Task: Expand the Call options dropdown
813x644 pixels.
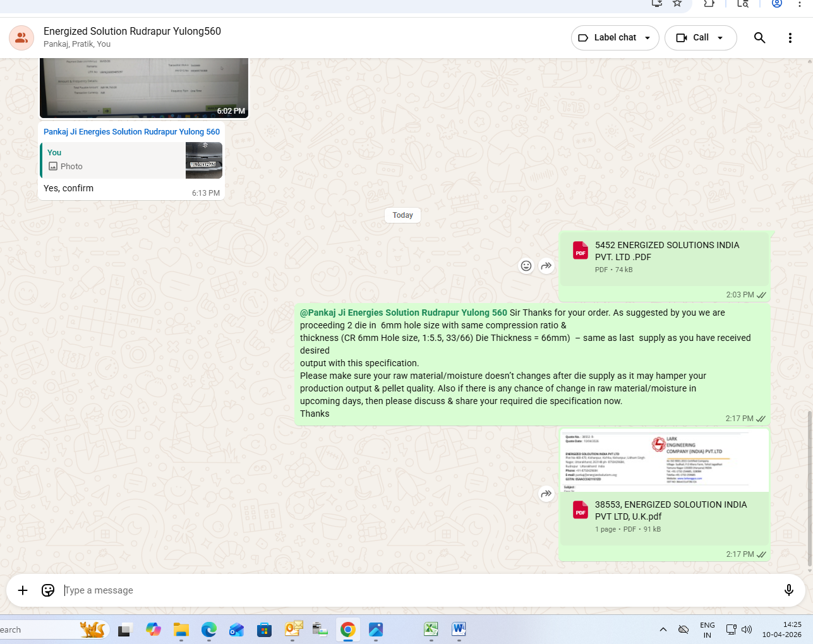Action: point(720,38)
